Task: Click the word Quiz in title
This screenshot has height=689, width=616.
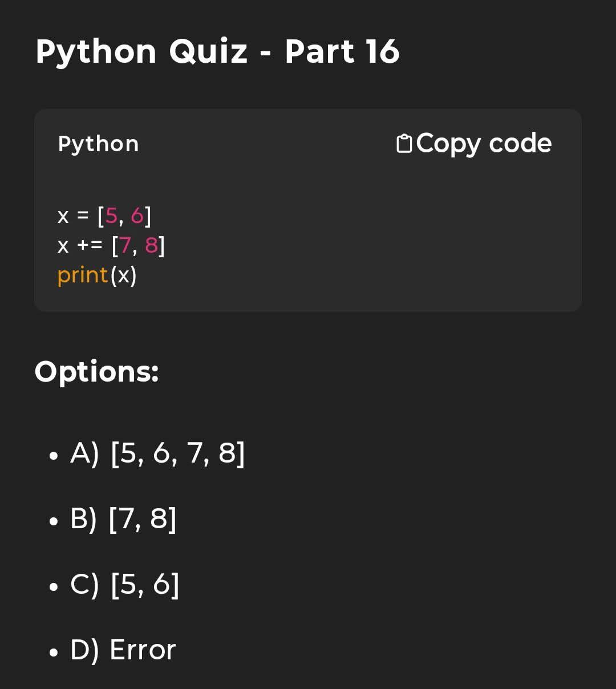Action: [208, 51]
